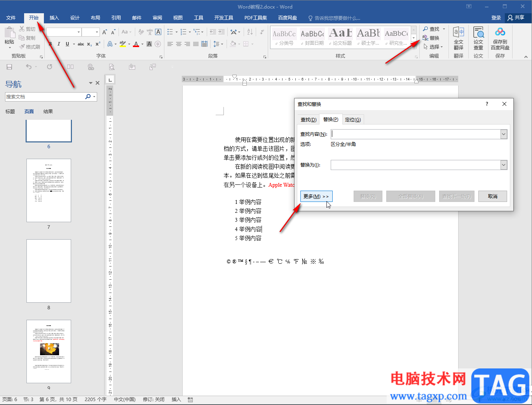Click the Paste (粘贴) clipboard icon
This screenshot has width=532, height=405.
point(9,32)
